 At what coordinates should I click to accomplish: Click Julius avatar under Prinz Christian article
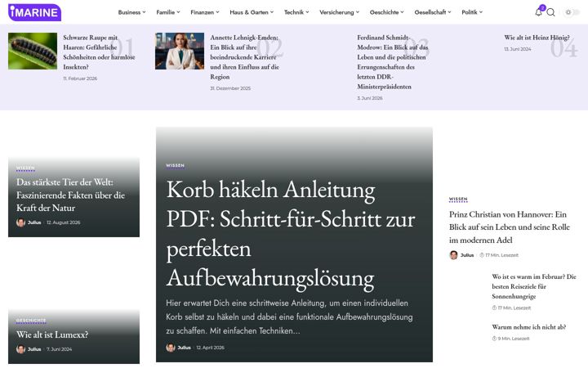tap(453, 255)
